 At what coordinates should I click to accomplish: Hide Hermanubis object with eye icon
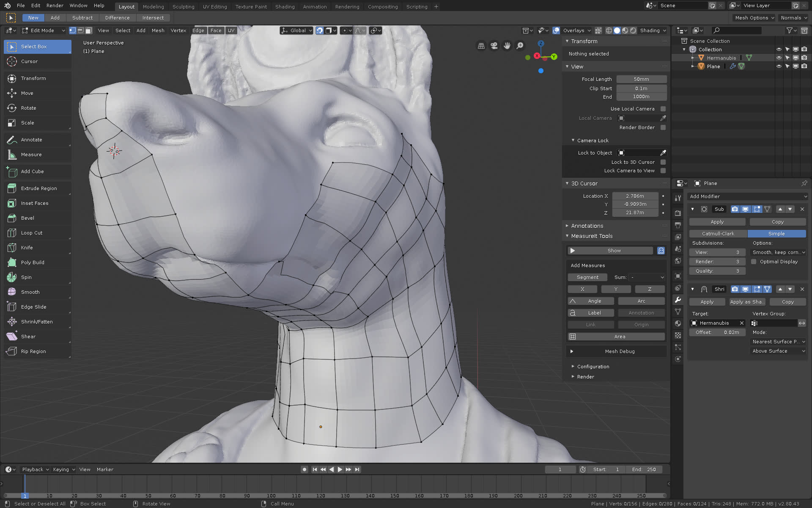779,58
